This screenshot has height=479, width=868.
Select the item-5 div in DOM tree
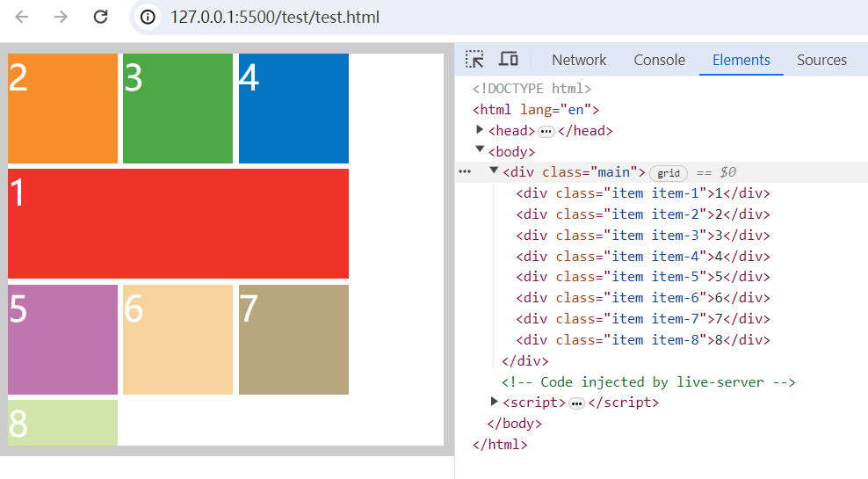pyautogui.click(x=643, y=277)
